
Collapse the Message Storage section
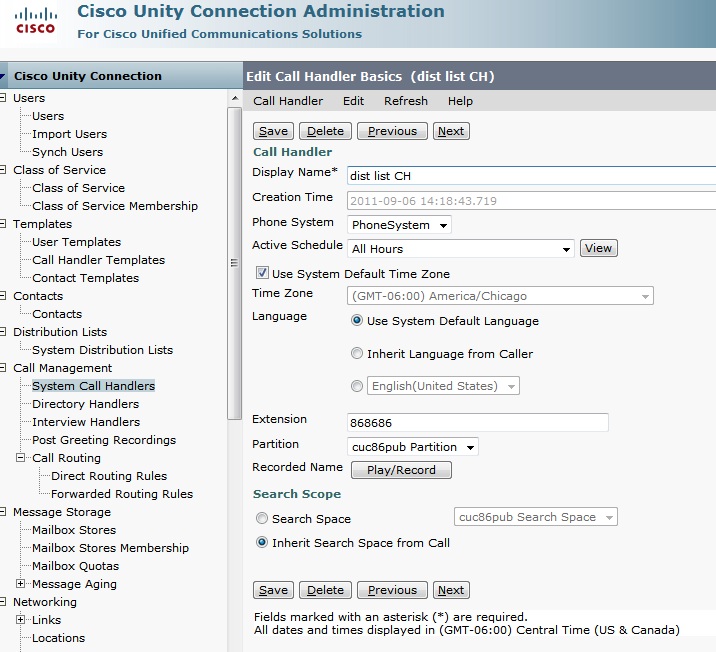[3, 512]
